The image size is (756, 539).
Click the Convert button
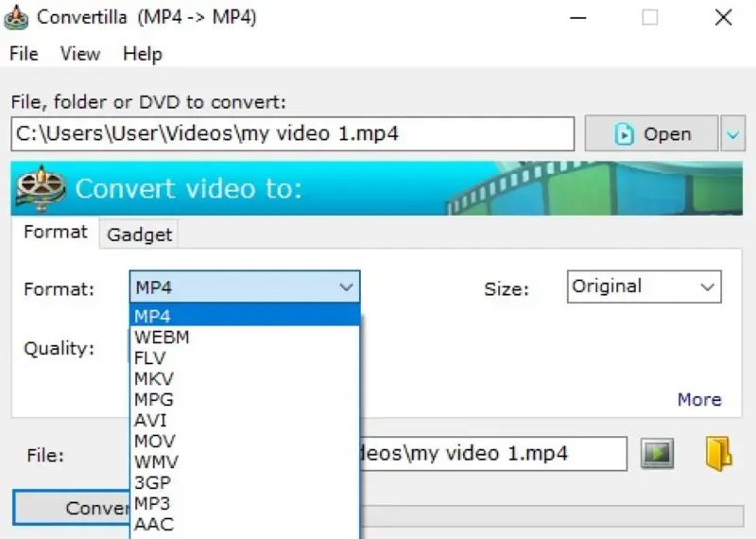point(72,508)
